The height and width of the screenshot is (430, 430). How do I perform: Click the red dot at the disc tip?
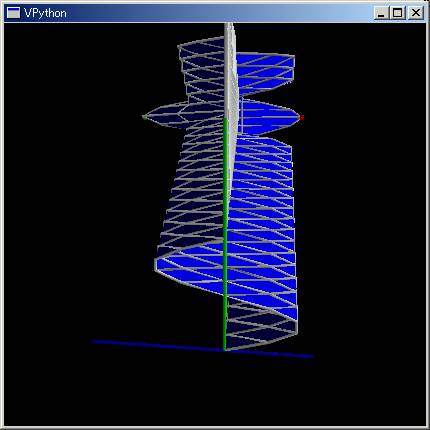pos(302,117)
